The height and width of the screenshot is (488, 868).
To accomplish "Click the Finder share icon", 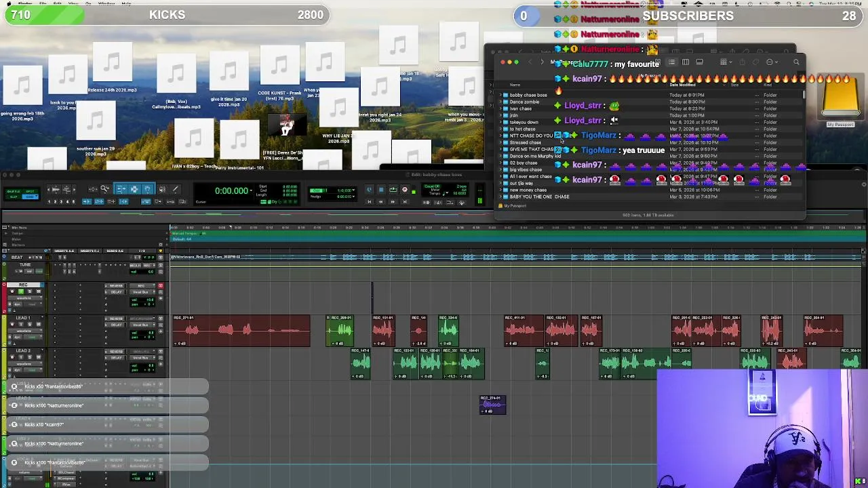I will coord(743,62).
